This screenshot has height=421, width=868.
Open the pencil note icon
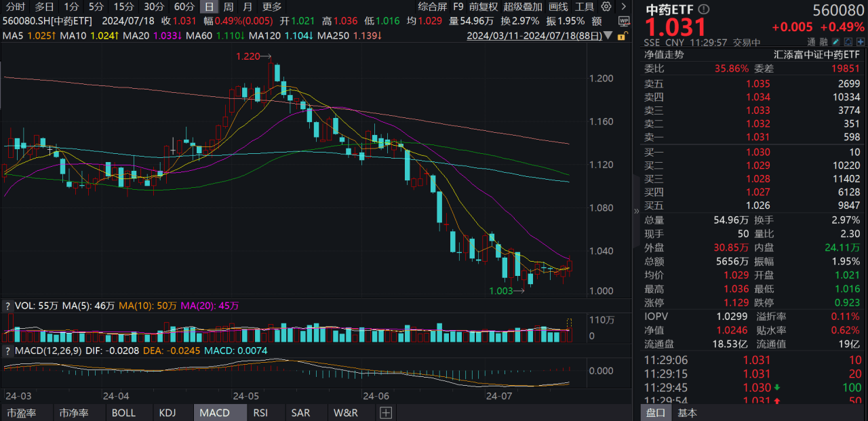pyautogui.click(x=835, y=41)
